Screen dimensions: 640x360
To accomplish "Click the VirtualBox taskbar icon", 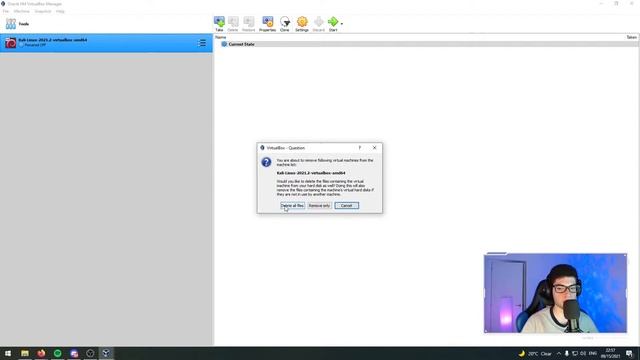I will point(106,353).
